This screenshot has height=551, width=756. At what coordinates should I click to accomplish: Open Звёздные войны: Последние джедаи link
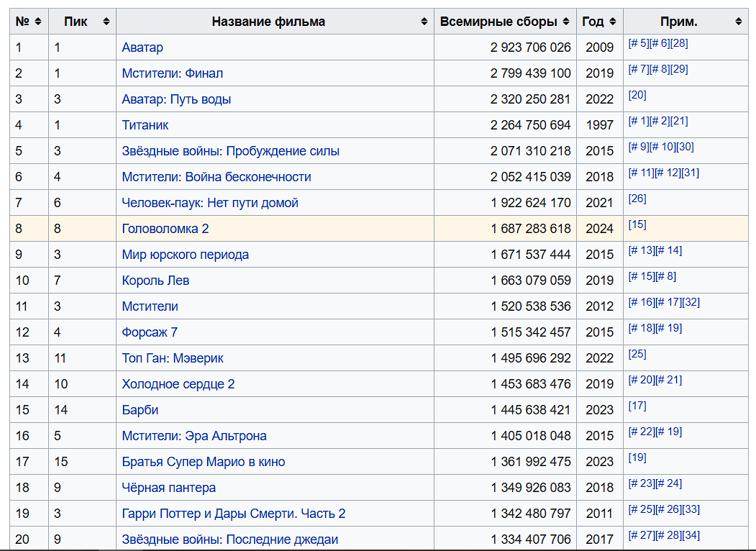coord(229,539)
